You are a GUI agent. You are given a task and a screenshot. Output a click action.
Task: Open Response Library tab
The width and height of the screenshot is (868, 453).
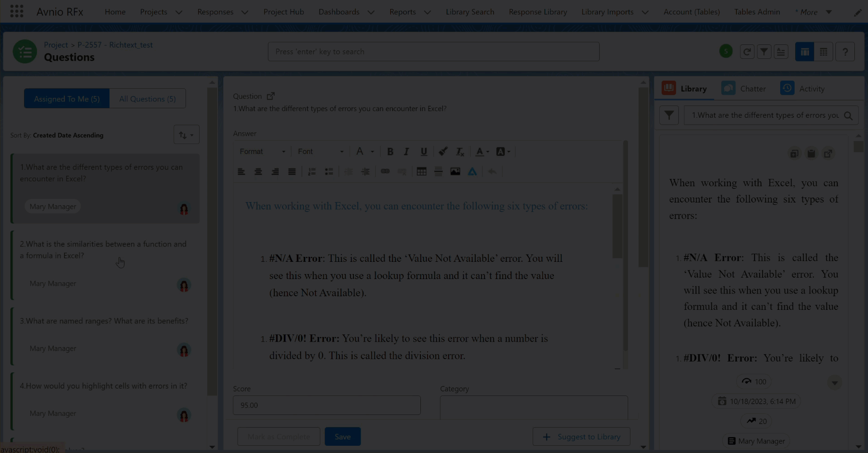click(538, 12)
